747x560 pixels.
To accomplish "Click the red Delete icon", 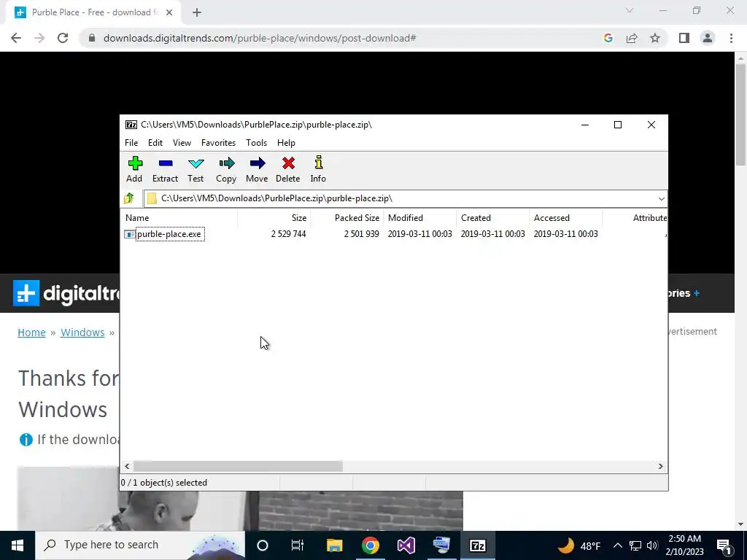I will (288, 164).
